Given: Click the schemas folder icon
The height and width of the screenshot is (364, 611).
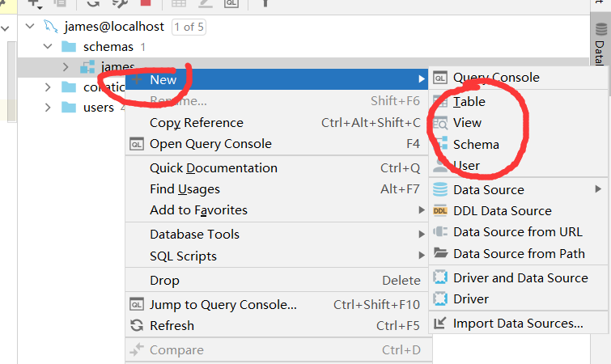Looking at the screenshot, I should (x=69, y=47).
